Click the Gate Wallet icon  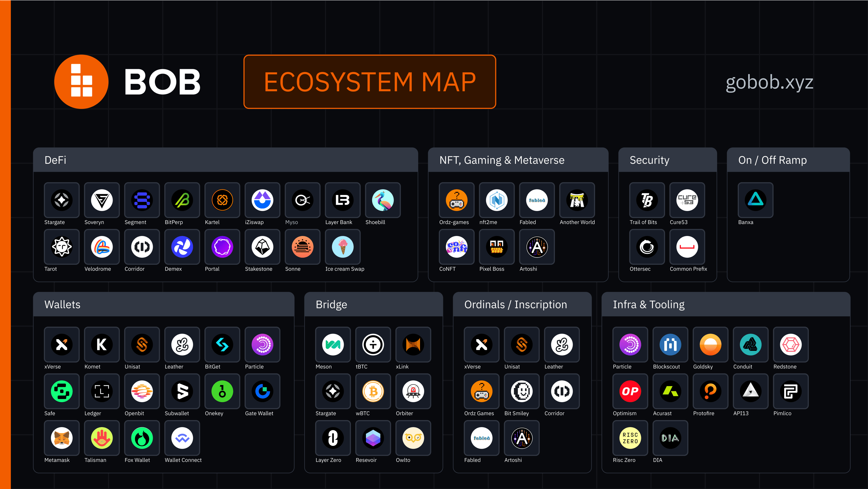pyautogui.click(x=262, y=391)
